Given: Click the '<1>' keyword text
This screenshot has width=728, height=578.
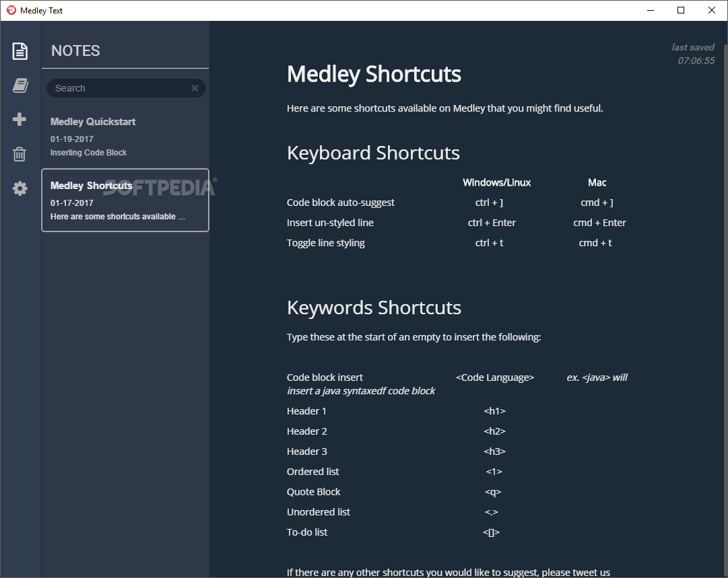Looking at the screenshot, I should pos(494,471).
